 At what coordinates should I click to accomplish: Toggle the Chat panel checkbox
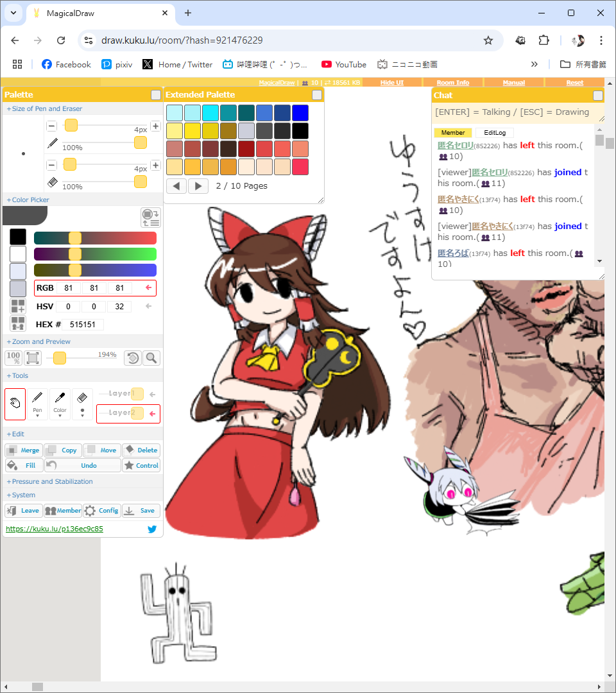coord(598,96)
